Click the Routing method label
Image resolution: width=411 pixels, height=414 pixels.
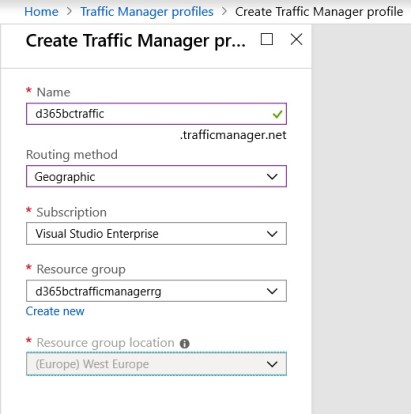[72, 155]
